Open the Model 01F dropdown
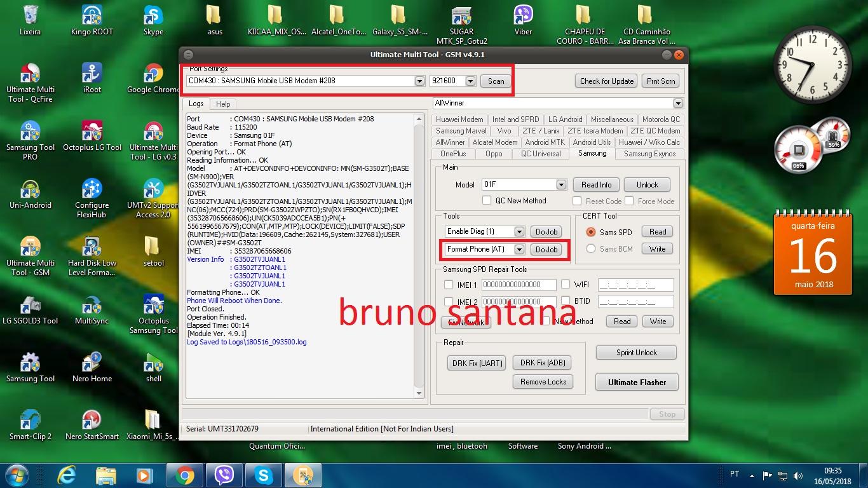Image resolution: width=868 pixels, height=488 pixels. (561, 185)
